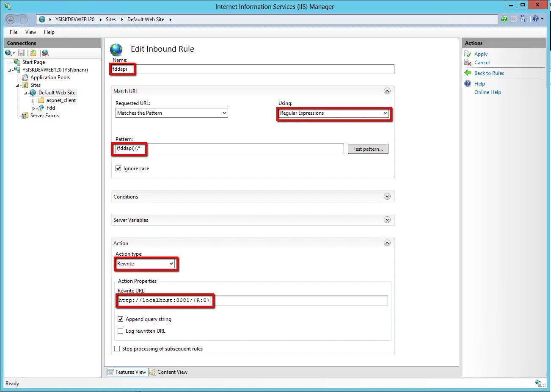This screenshot has width=551, height=392.
Task: Click the back navigation arrow icon
Action: coord(11,19)
